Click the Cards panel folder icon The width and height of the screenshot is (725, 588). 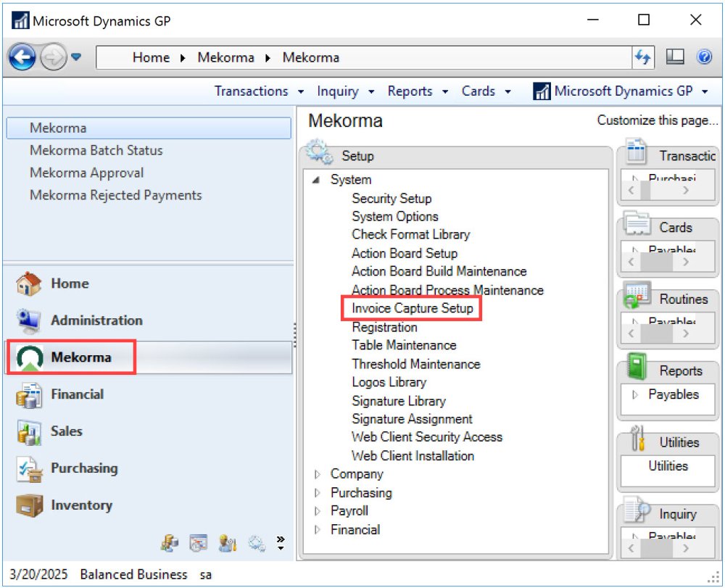(x=637, y=223)
